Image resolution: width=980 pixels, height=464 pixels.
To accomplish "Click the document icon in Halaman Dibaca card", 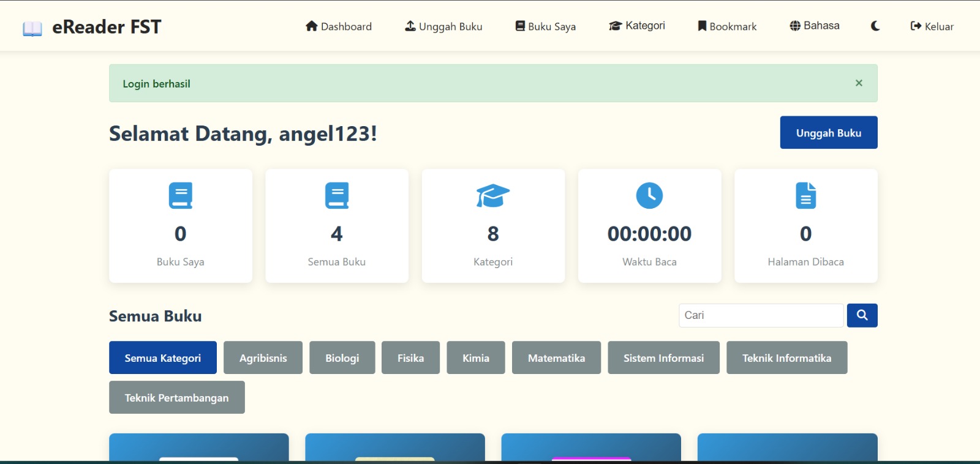I will tap(806, 195).
